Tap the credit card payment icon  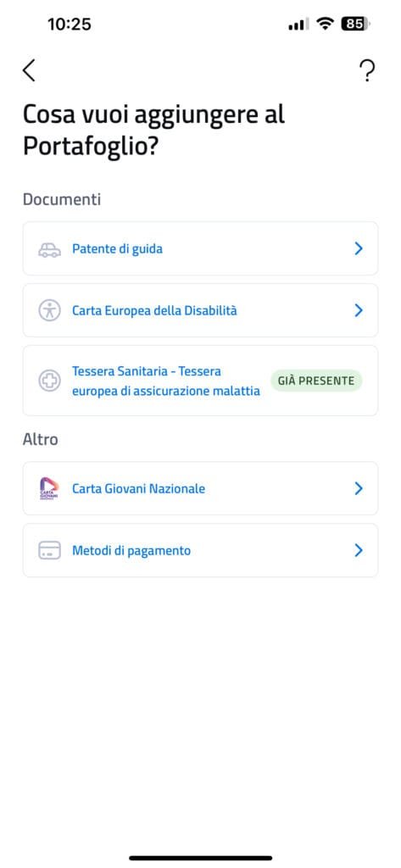[x=49, y=551]
